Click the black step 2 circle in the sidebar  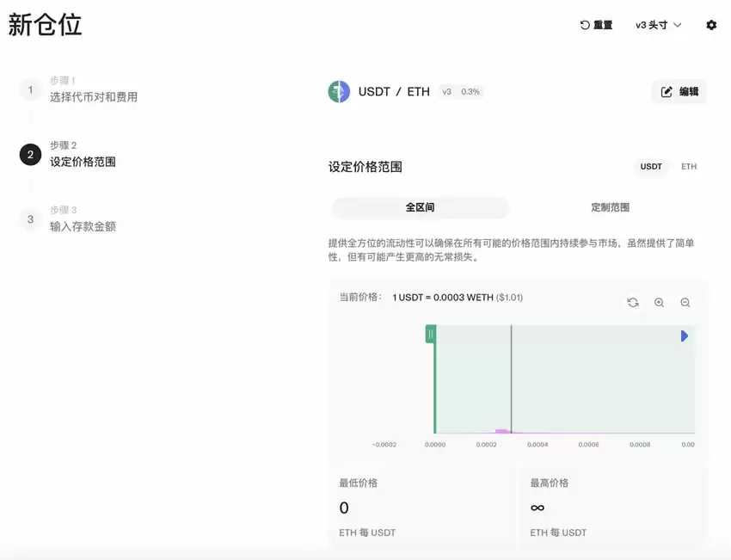point(30,155)
